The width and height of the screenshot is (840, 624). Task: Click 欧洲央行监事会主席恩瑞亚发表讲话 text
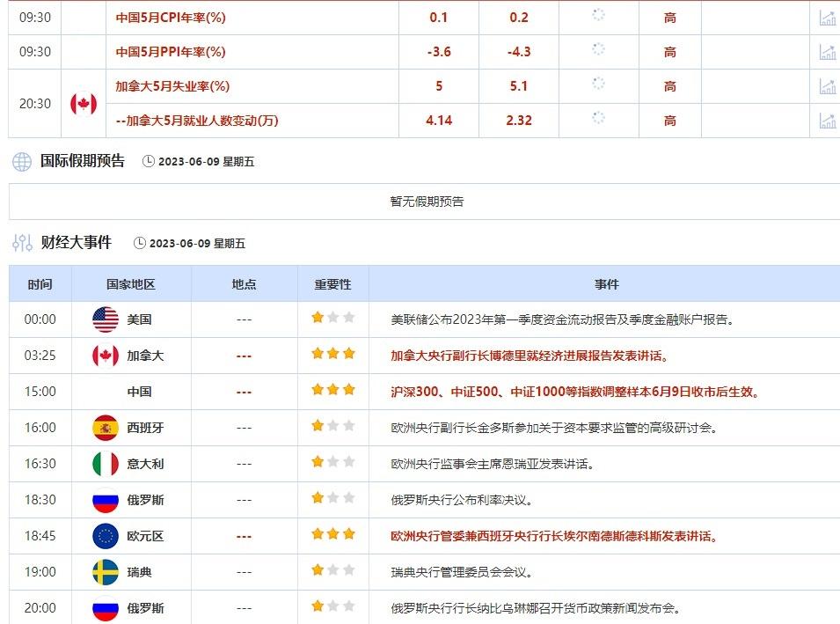coord(493,464)
